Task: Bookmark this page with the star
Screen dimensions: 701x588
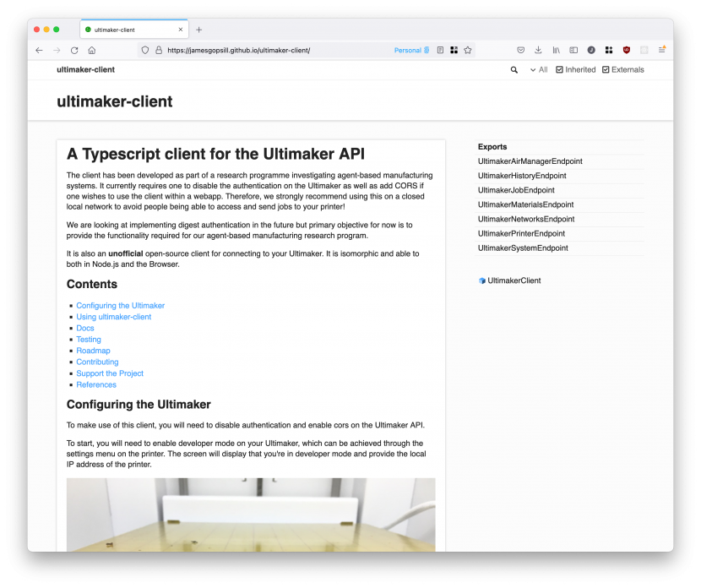Action: [x=468, y=51]
